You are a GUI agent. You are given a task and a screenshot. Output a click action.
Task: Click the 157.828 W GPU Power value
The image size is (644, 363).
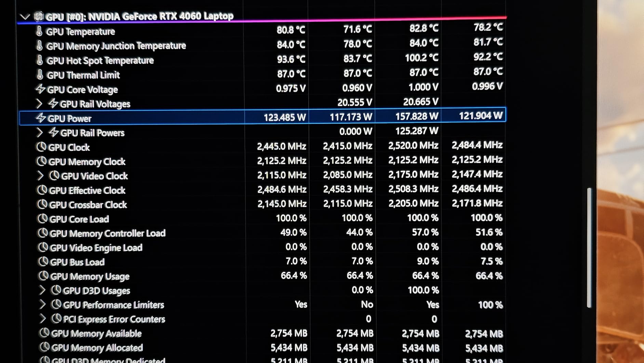[417, 116]
